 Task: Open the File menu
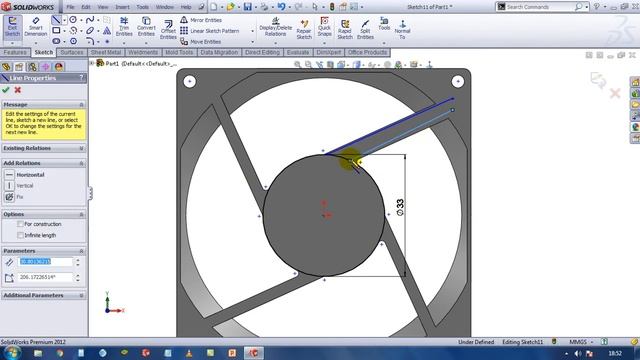click(x=71, y=7)
